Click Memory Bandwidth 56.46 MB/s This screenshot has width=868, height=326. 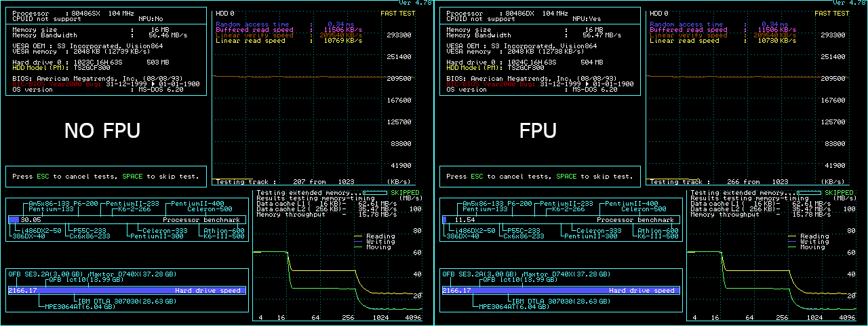click(x=99, y=35)
